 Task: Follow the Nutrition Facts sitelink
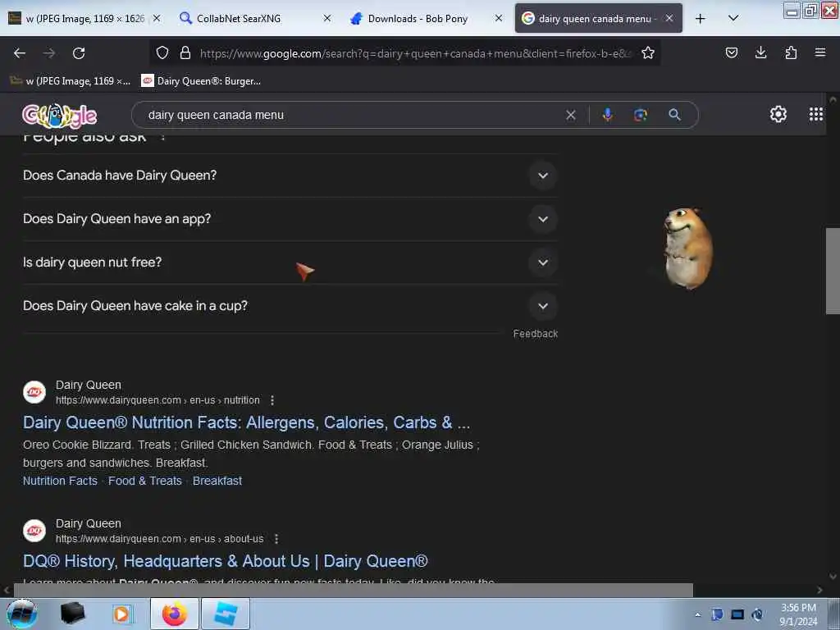pyautogui.click(x=60, y=481)
